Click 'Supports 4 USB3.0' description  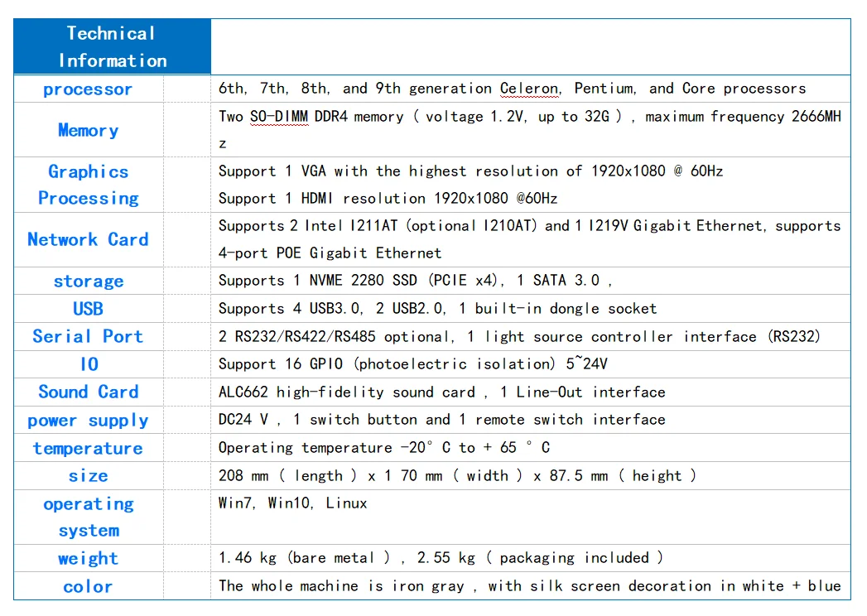pyautogui.click(x=437, y=308)
